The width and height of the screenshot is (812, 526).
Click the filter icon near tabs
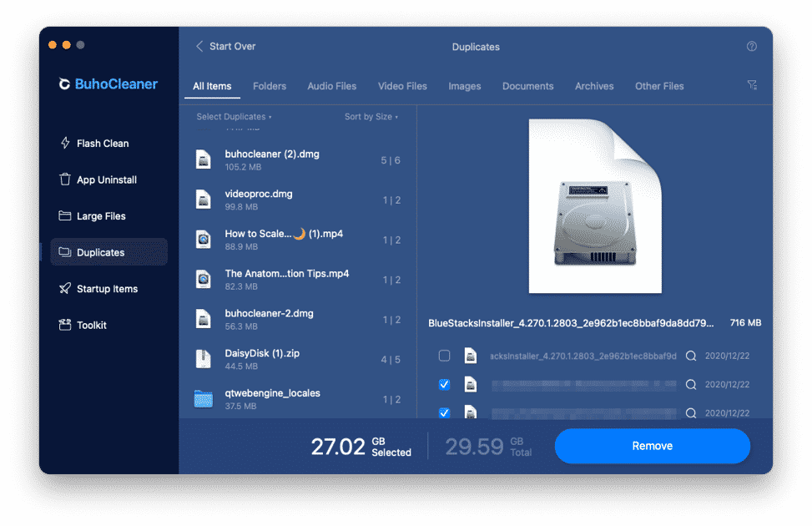[x=751, y=84]
